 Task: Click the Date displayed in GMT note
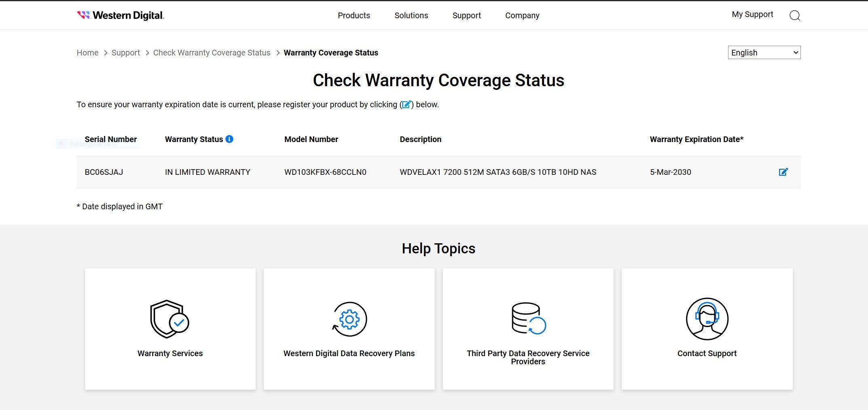[x=120, y=206]
